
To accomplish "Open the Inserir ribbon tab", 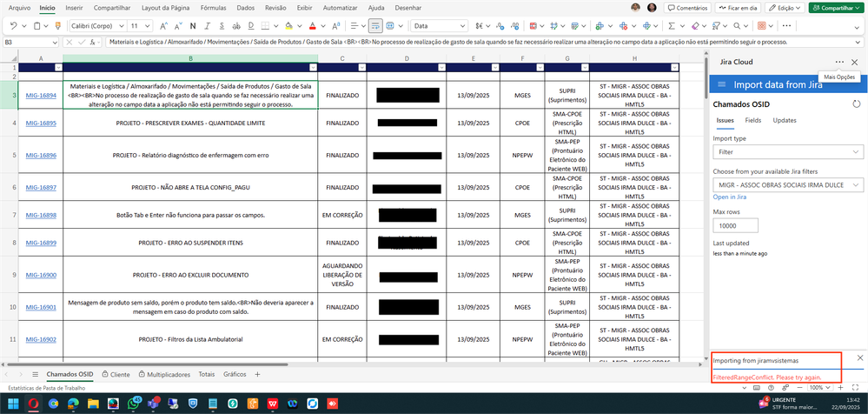I will coord(74,9).
